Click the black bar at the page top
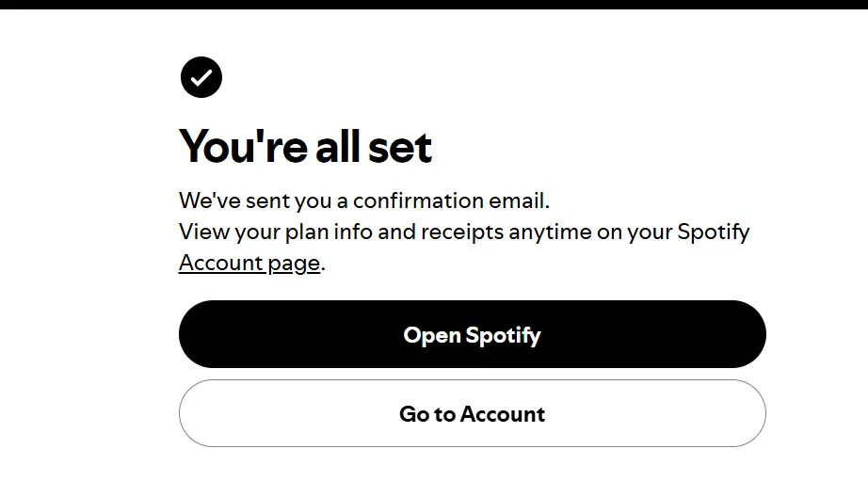The height and width of the screenshot is (481, 868). (x=434, y=5)
